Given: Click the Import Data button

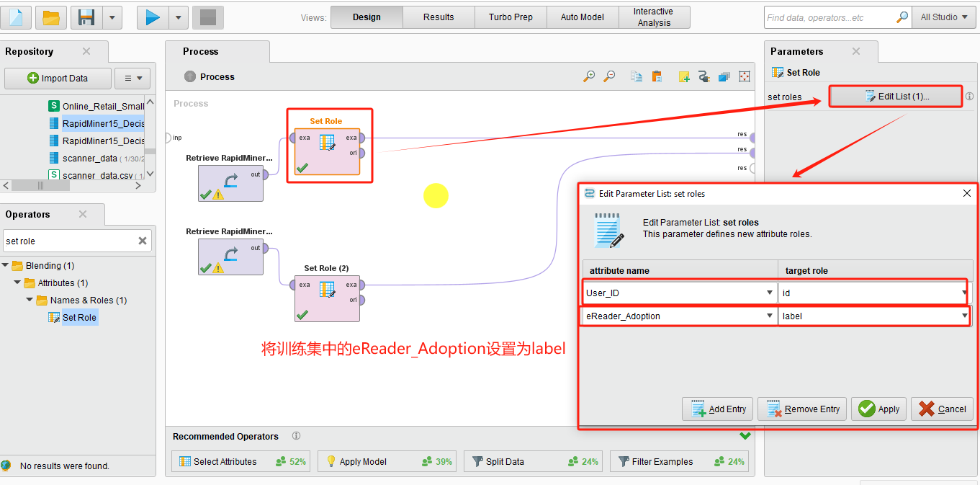Looking at the screenshot, I should pos(58,78).
